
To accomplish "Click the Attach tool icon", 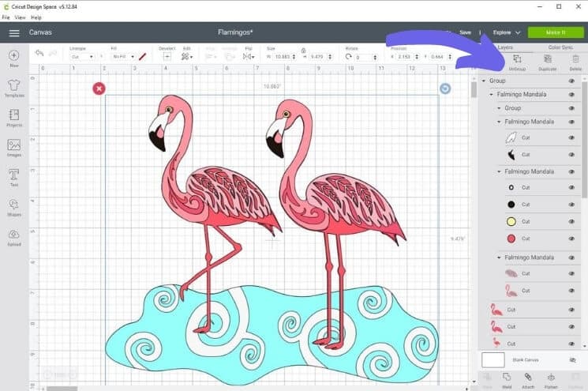I will coord(528,377).
